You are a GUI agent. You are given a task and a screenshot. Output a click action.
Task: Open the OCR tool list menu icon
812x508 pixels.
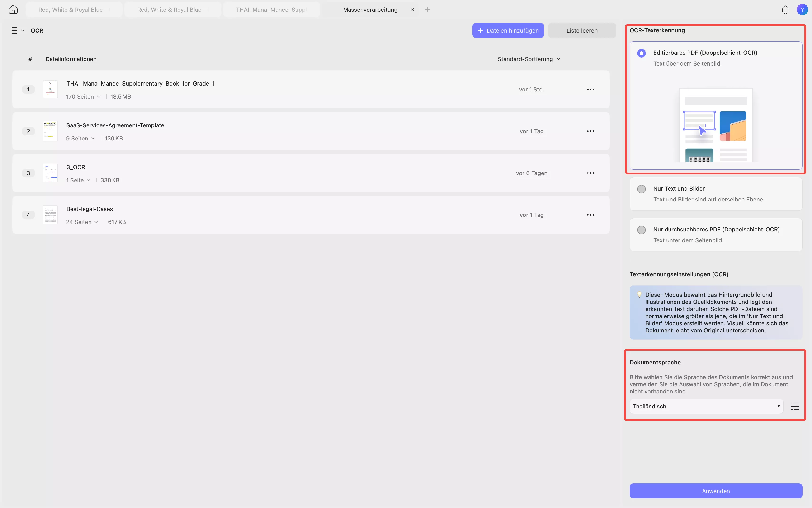tap(14, 31)
